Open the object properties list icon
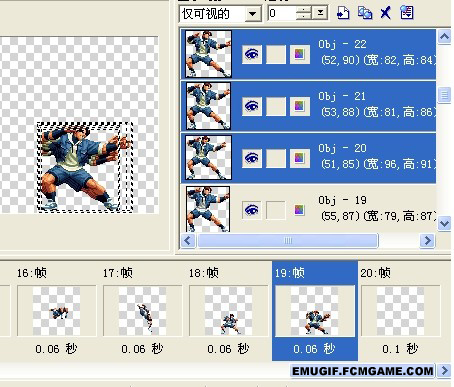The width and height of the screenshot is (454, 387). tap(407, 13)
